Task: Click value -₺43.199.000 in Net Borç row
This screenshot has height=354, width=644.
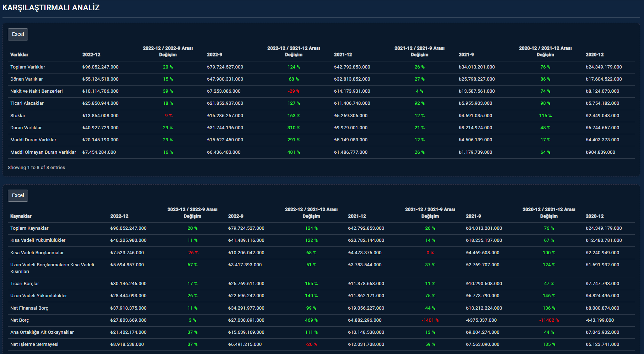Action: coord(600,320)
